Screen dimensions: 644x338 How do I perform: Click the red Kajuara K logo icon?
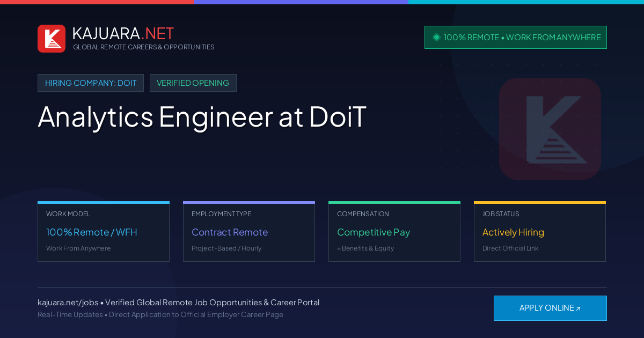coord(52,39)
